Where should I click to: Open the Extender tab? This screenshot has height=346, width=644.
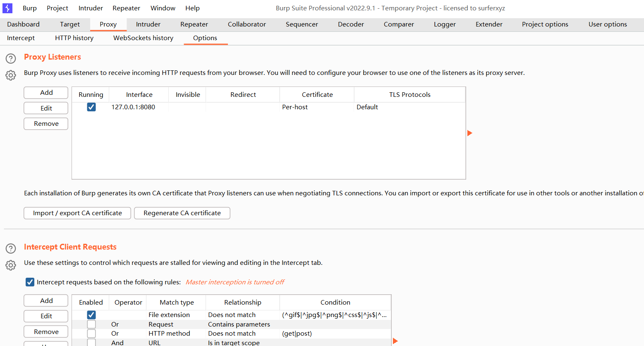[489, 24]
